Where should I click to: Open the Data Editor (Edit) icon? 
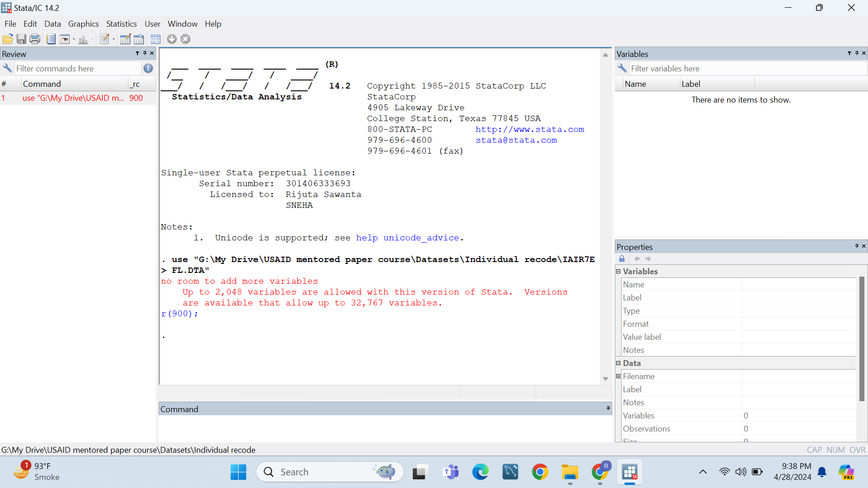coord(125,39)
